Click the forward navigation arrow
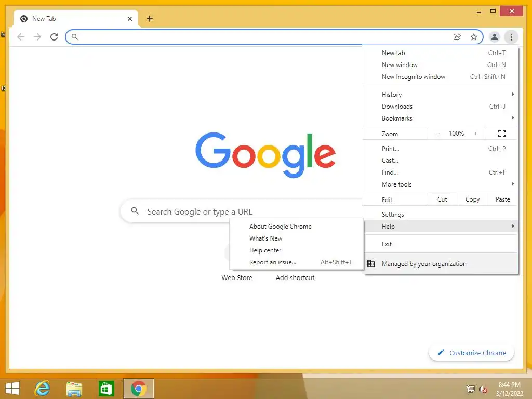 point(37,37)
